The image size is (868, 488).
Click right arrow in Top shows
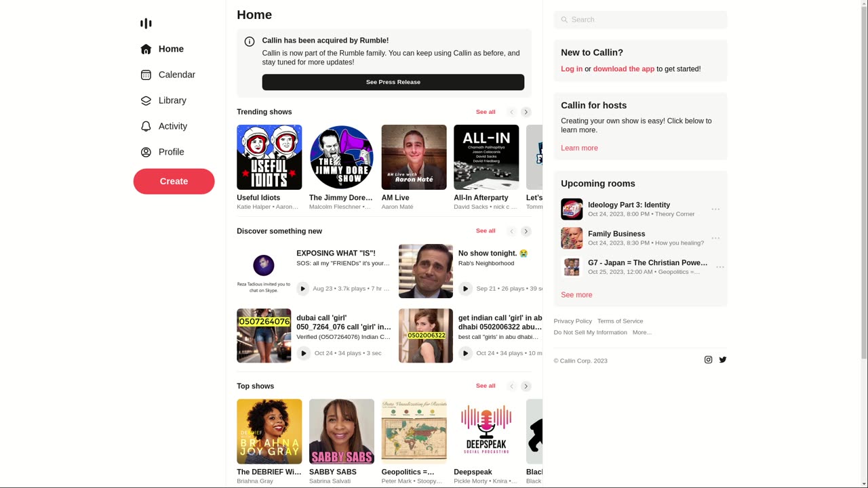[526, 386]
